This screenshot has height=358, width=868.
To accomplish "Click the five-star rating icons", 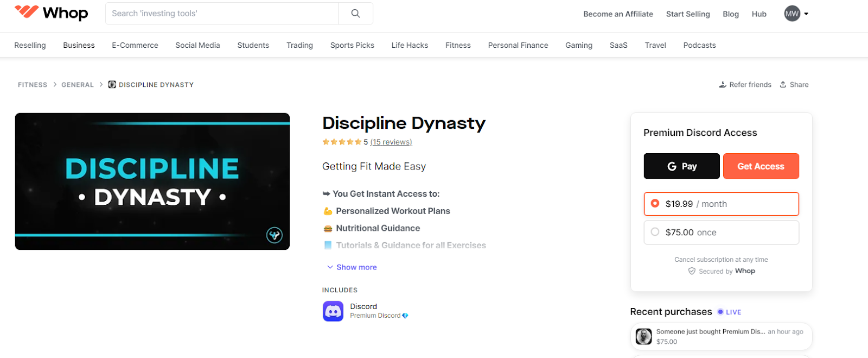I will click(x=342, y=142).
